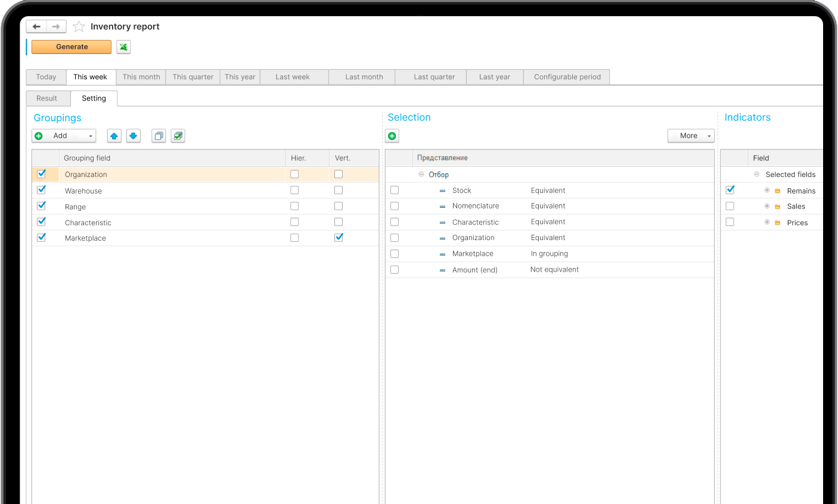Expand the Prices indicator group
Image resolution: width=838 pixels, height=504 pixels.
[x=767, y=222]
